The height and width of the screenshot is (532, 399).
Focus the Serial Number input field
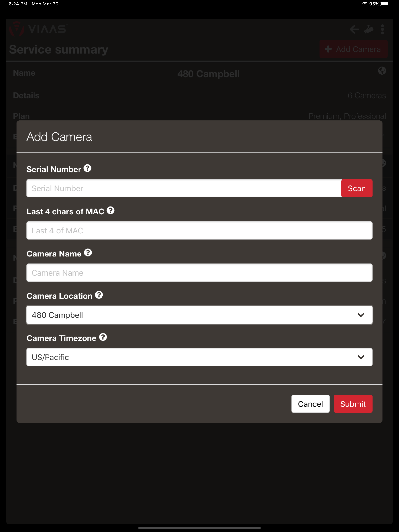(x=184, y=188)
